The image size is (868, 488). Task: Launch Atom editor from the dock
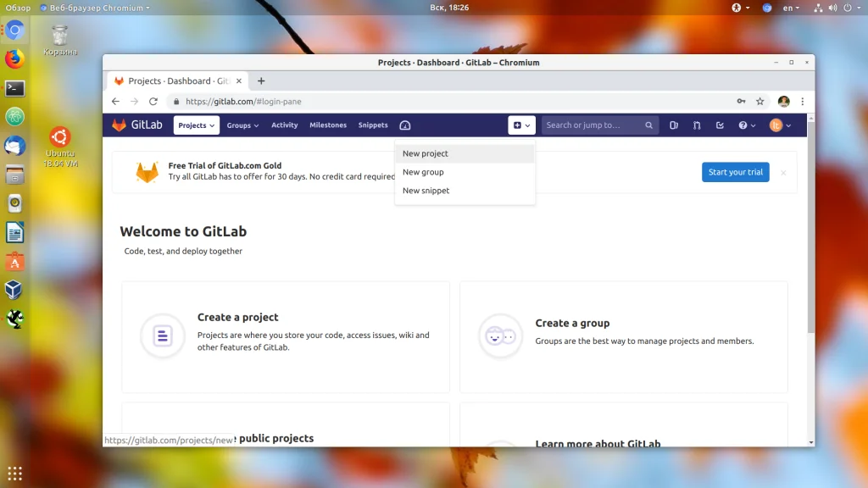coord(15,117)
